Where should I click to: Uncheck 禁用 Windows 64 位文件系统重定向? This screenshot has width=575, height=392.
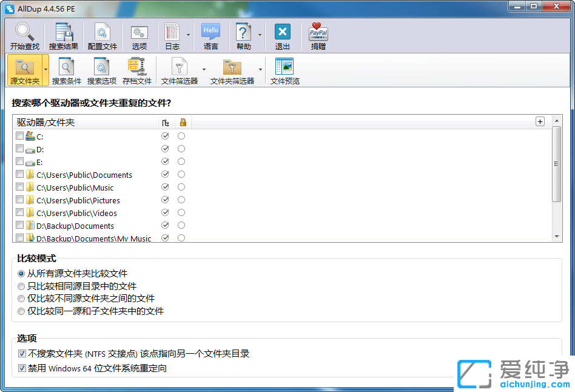pyautogui.click(x=22, y=368)
